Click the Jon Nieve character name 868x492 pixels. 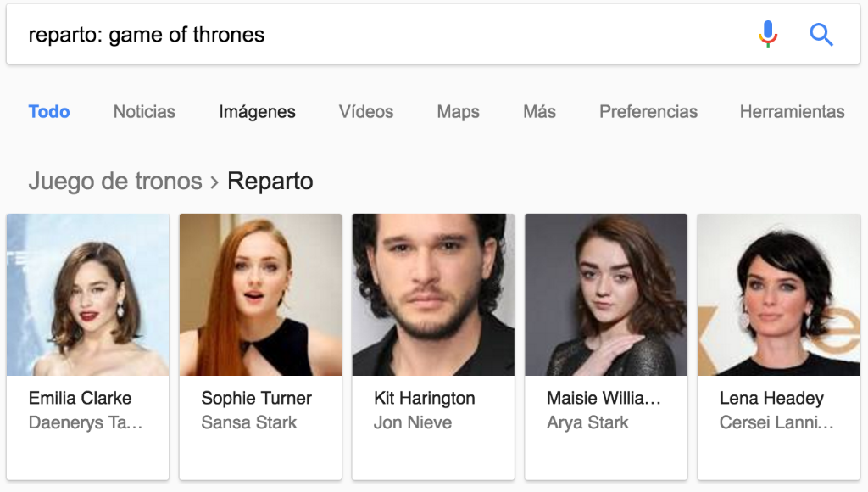point(413,422)
